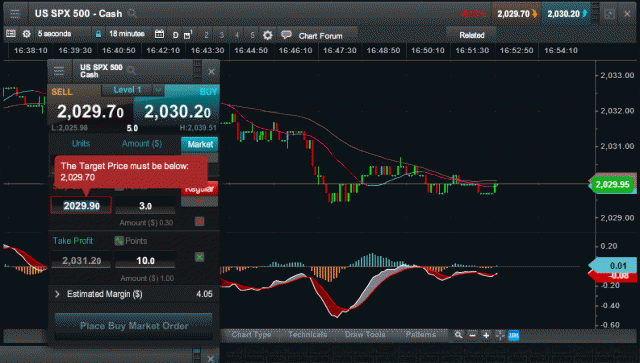Click the pop-out window icon in header
The width and height of the screenshot is (640, 363).
pyautogui.click(x=609, y=14)
